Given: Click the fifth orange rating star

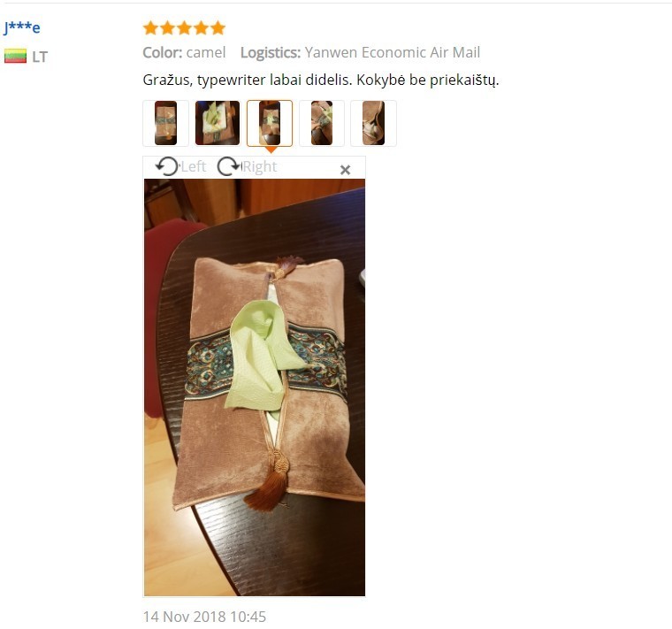Looking at the screenshot, I should pos(218,28).
